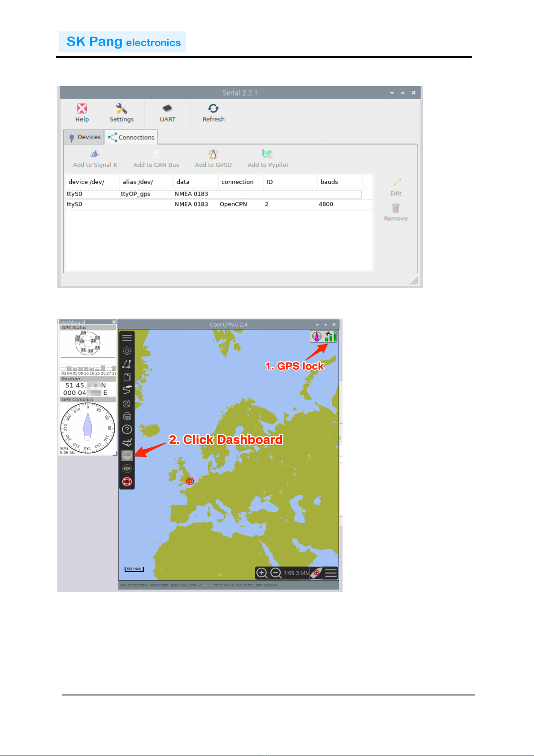Image resolution: width=534 pixels, height=756 pixels.
Task: Click the GPS Status header
Action: pyautogui.click(x=88, y=328)
